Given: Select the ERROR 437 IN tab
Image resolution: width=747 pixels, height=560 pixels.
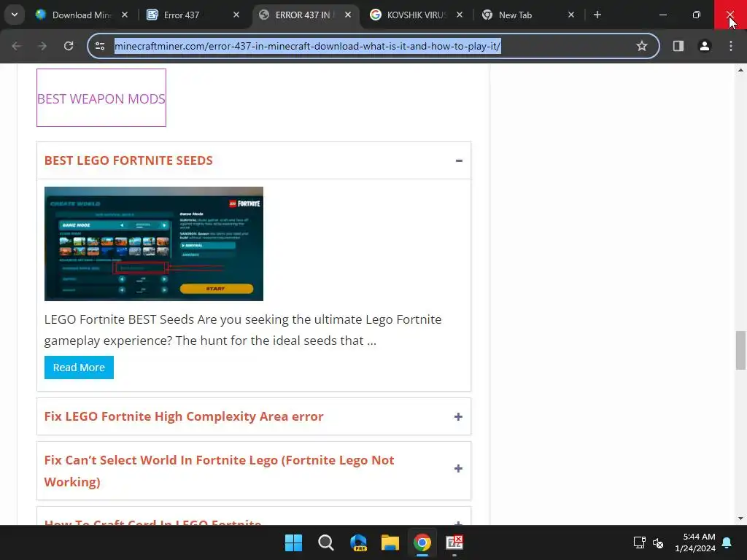Looking at the screenshot, I should 303,15.
